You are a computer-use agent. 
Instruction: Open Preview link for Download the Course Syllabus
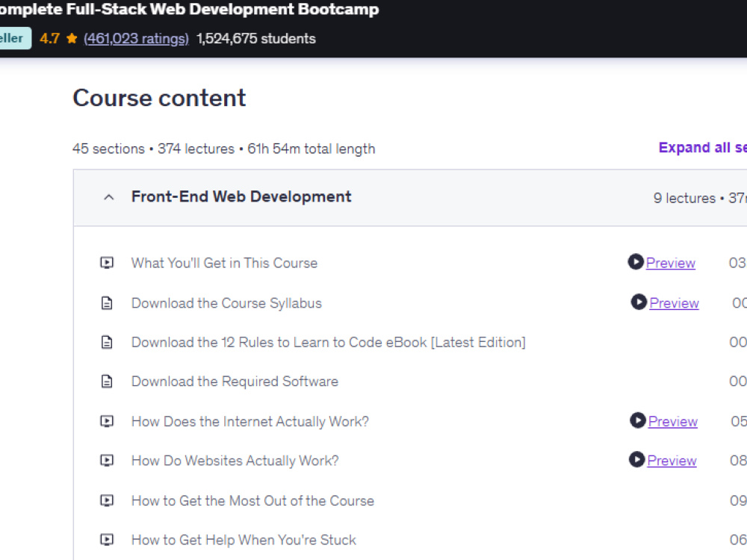674,303
